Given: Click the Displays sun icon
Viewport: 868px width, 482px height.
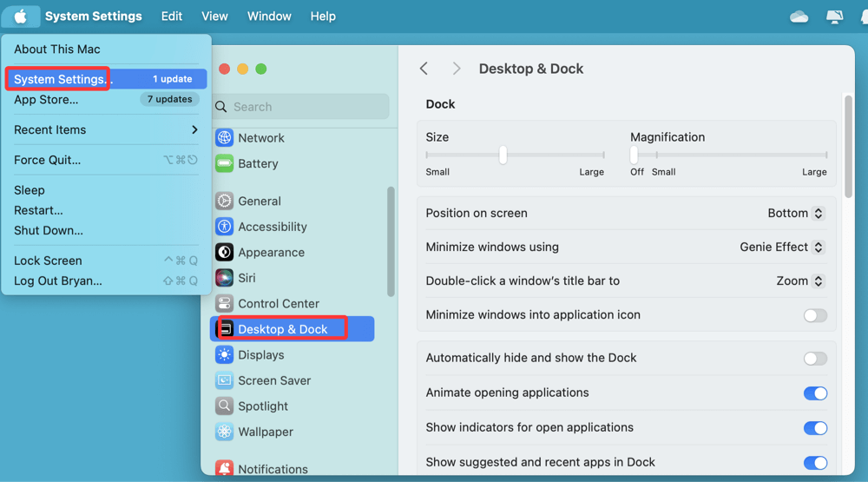Looking at the screenshot, I should pos(224,354).
